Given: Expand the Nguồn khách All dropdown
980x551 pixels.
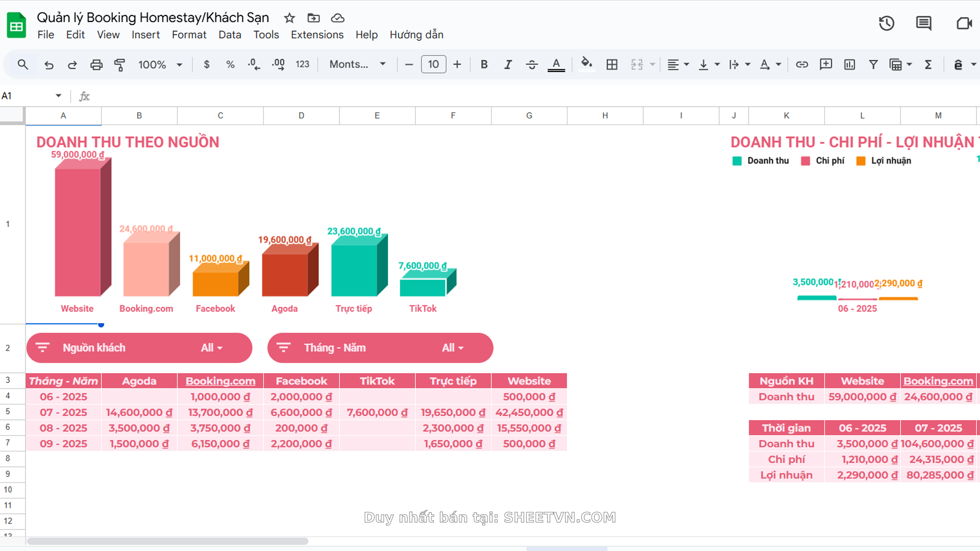Looking at the screenshot, I should [x=212, y=348].
